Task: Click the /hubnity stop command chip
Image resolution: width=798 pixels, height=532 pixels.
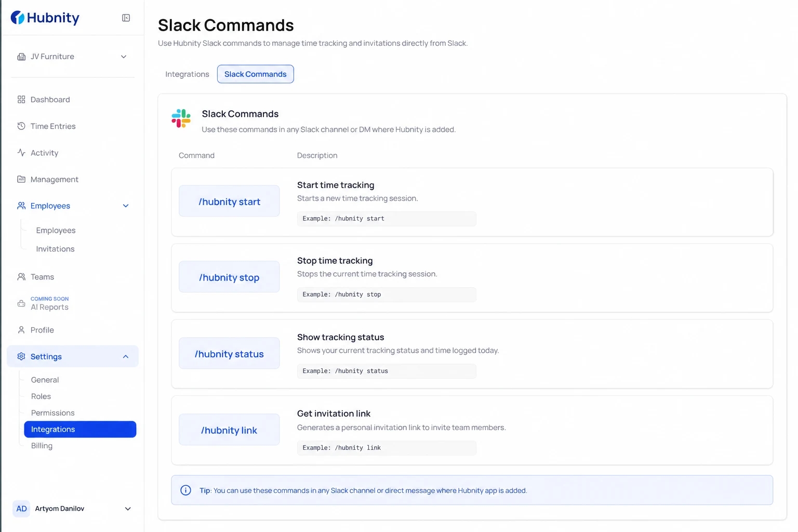Action: 229,277
